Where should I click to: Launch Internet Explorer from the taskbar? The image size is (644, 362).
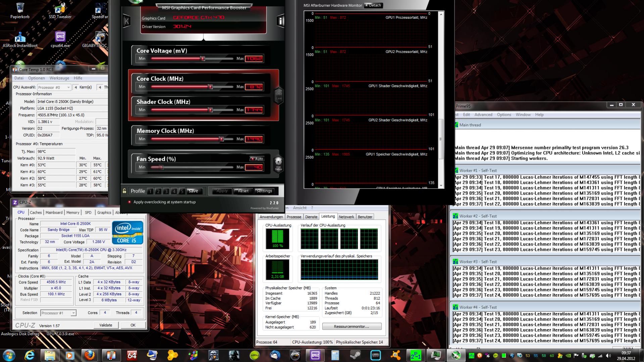tap(30, 355)
